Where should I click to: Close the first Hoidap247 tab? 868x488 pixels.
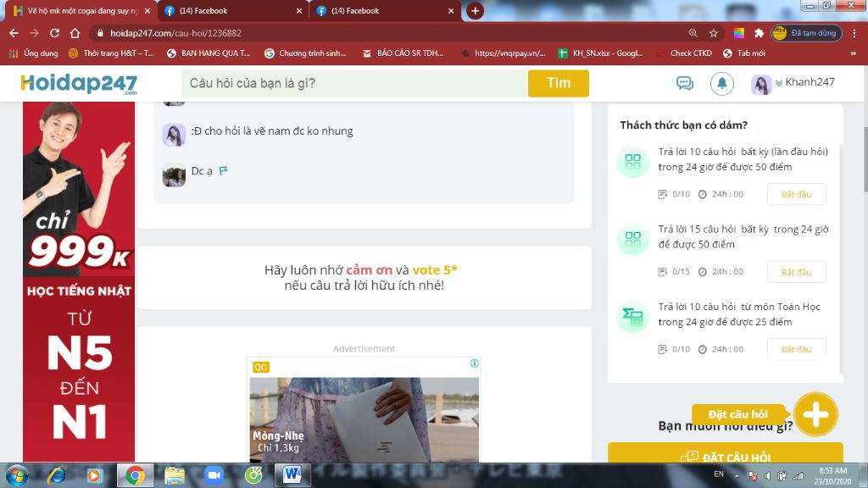click(147, 10)
